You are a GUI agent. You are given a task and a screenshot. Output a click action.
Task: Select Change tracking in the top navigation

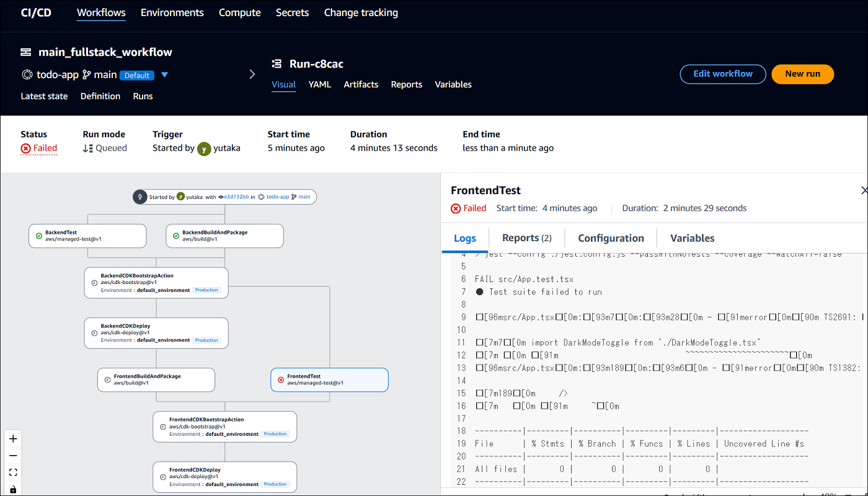tap(361, 12)
